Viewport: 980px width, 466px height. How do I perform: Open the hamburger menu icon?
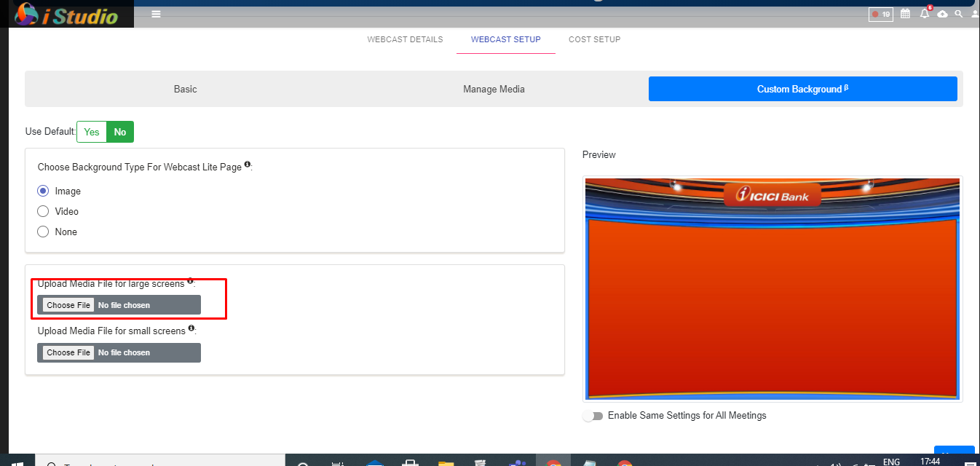(156, 14)
